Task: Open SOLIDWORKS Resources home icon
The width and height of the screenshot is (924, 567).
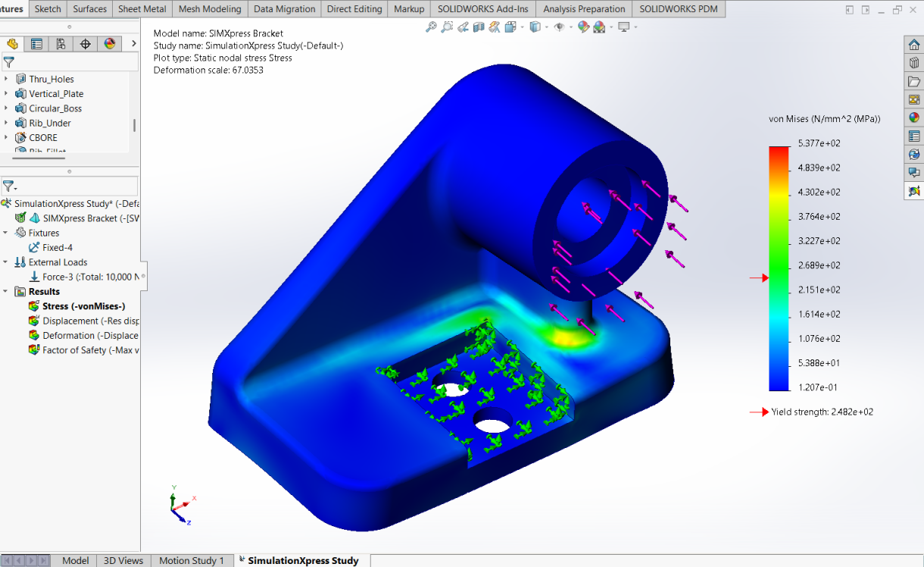Action: (x=914, y=45)
